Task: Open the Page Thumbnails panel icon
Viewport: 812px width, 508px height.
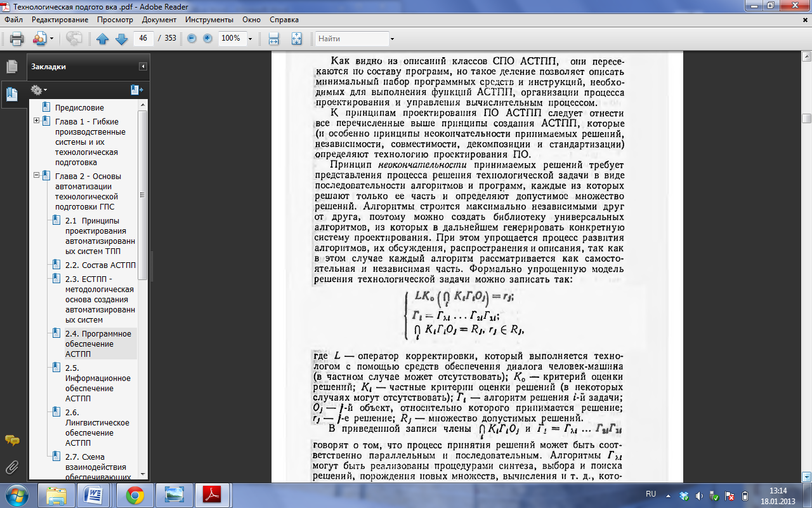Action: tap(11, 66)
